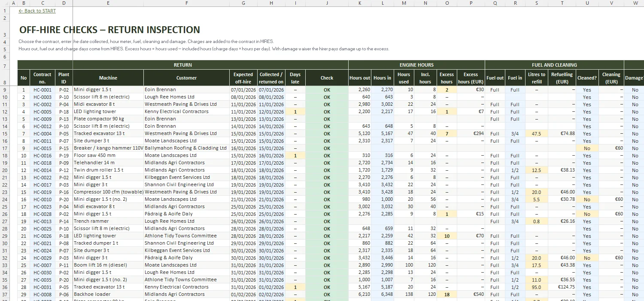This screenshot has width=644, height=301.
Task: Select the Twin drum roller 1.5 t cell
Action: coord(108,170)
